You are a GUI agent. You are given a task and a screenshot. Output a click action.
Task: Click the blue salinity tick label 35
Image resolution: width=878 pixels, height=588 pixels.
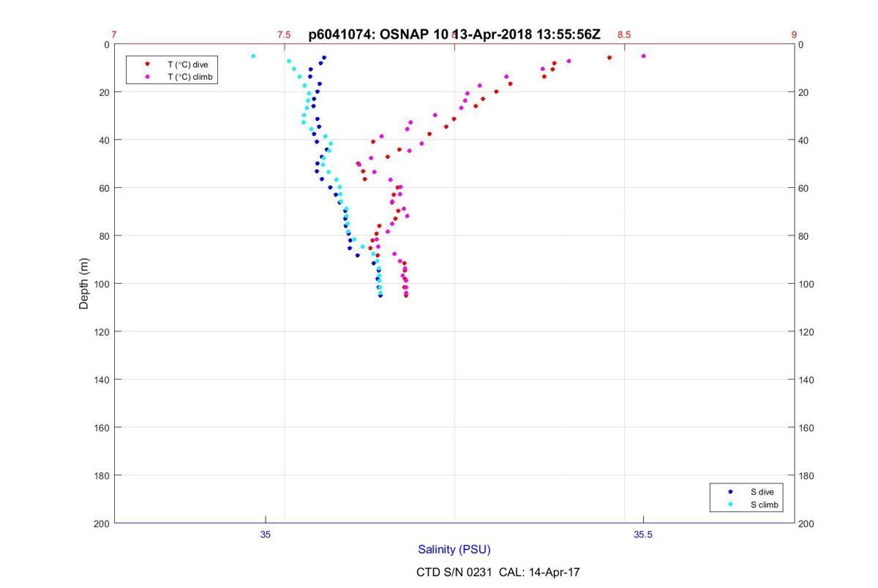(266, 535)
